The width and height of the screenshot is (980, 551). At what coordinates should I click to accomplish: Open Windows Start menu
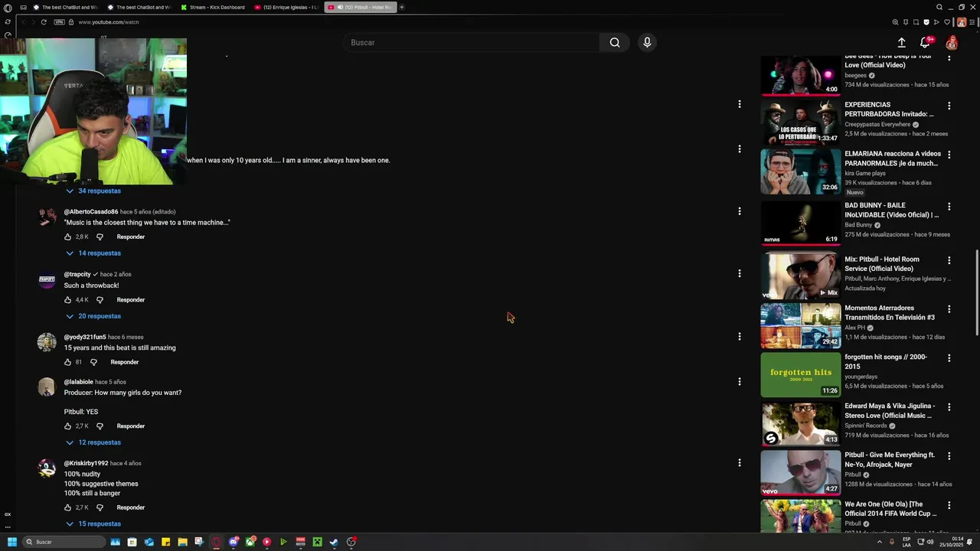pos(12,542)
